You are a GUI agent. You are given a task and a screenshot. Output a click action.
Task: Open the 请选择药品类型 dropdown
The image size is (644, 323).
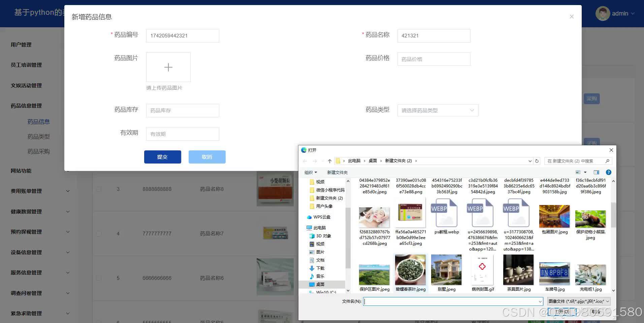[437, 110]
